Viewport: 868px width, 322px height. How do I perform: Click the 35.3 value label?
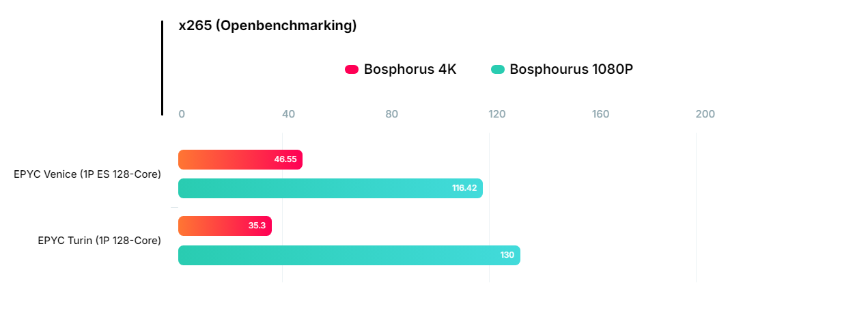pos(257,226)
